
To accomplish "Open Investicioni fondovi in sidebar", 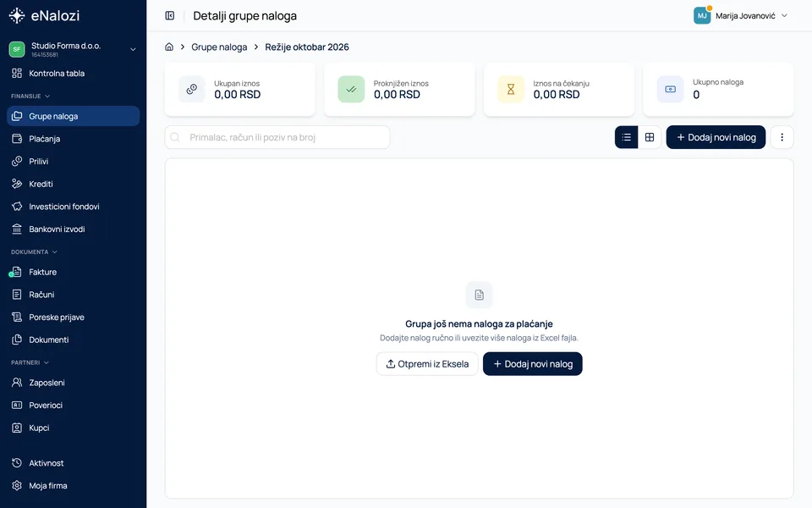I will pos(73,207).
